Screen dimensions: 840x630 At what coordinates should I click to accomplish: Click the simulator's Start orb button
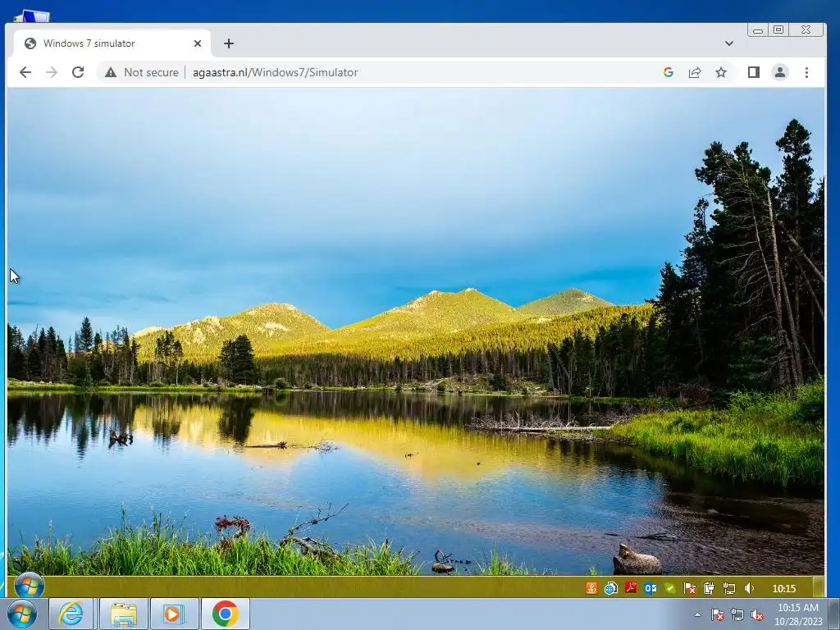click(29, 586)
